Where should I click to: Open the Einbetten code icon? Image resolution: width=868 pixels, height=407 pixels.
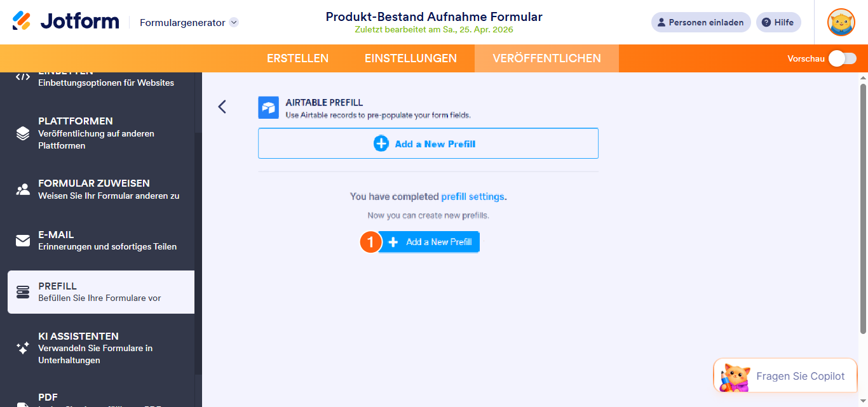[x=23, y=77]
